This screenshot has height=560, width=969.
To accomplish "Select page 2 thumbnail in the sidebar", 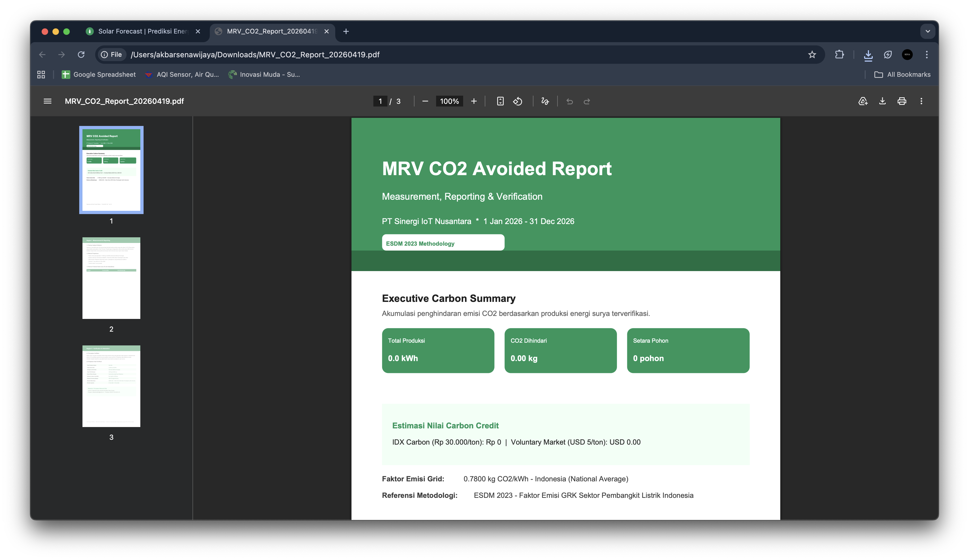I will (111, 278).
